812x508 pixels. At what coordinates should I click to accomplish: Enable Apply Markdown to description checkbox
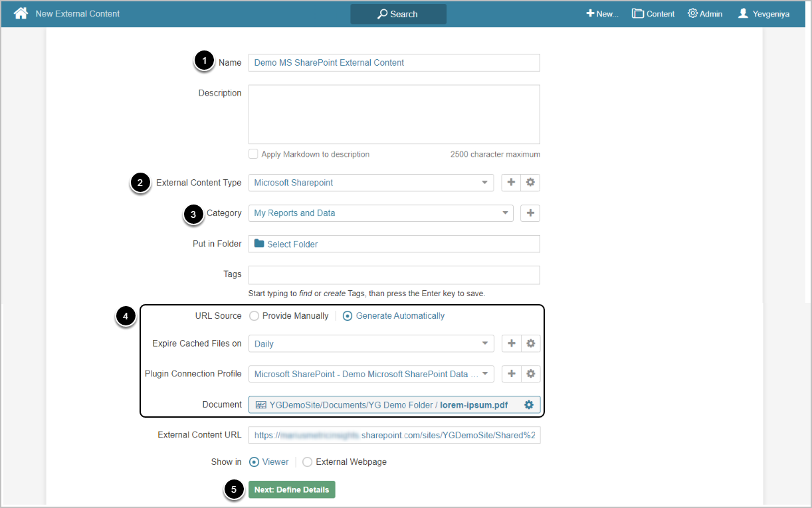click(x=253, y=154)
